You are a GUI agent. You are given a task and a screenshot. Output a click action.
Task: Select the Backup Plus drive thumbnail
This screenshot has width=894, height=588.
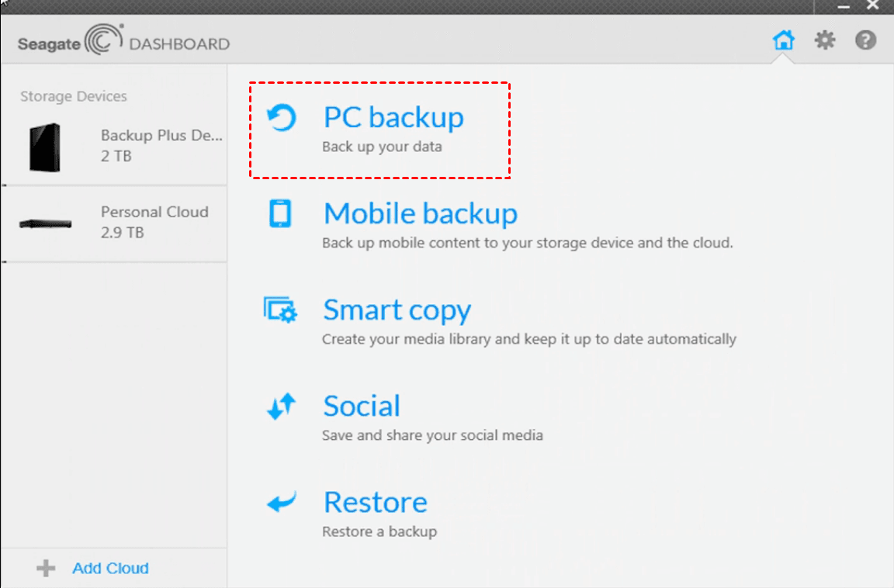pos(45,147)
